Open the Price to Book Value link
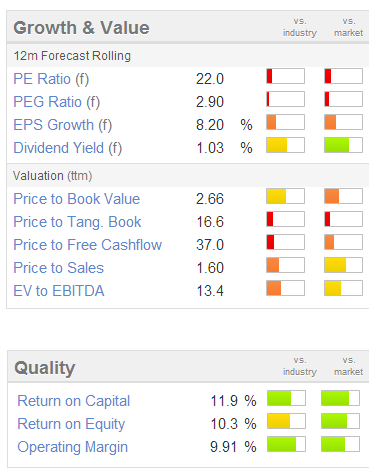Viewport: 369px width, 475px height. [x=77, y=199]
